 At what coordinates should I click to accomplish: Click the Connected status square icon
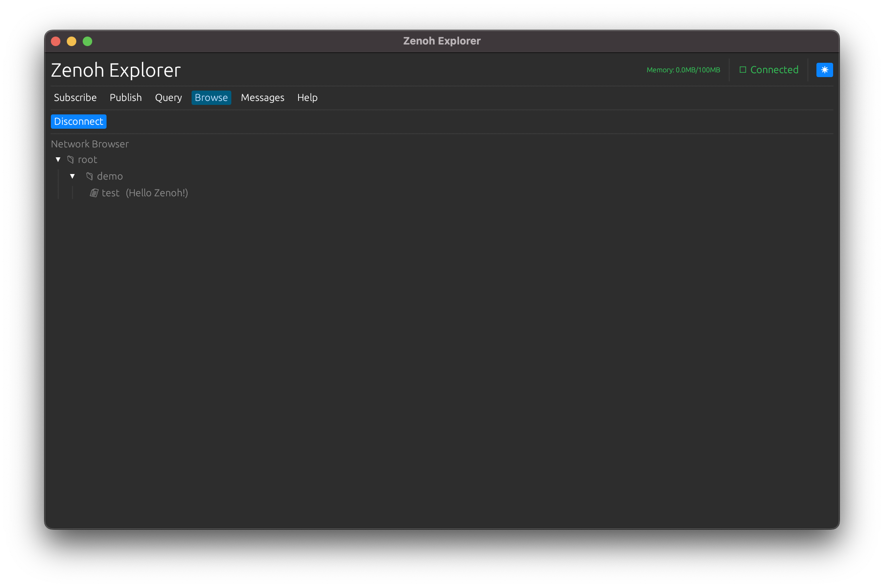tap(742, 70)
